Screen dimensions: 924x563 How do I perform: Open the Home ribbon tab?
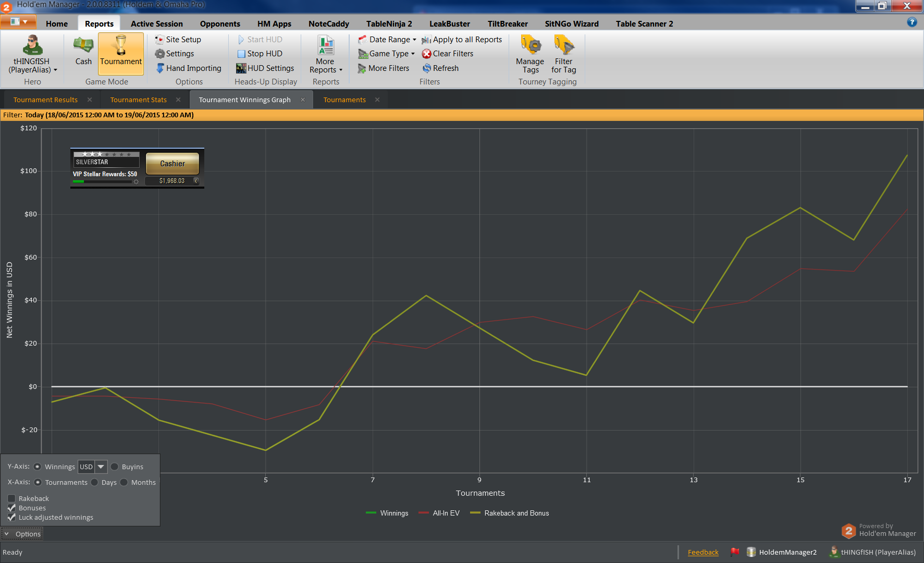tap(57, 23)
